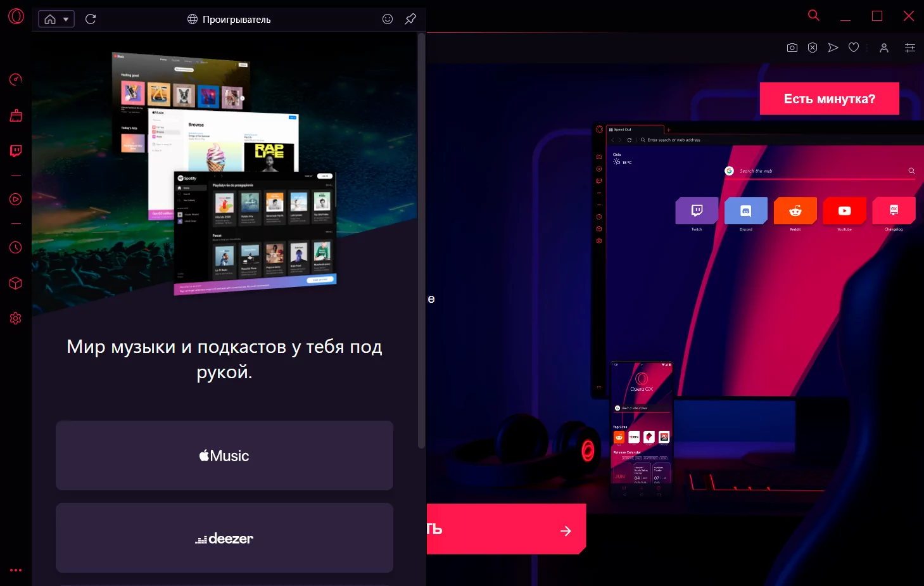
Task: Open Extensions cube icon in sidebar
Action: click(x=16, y=283)
